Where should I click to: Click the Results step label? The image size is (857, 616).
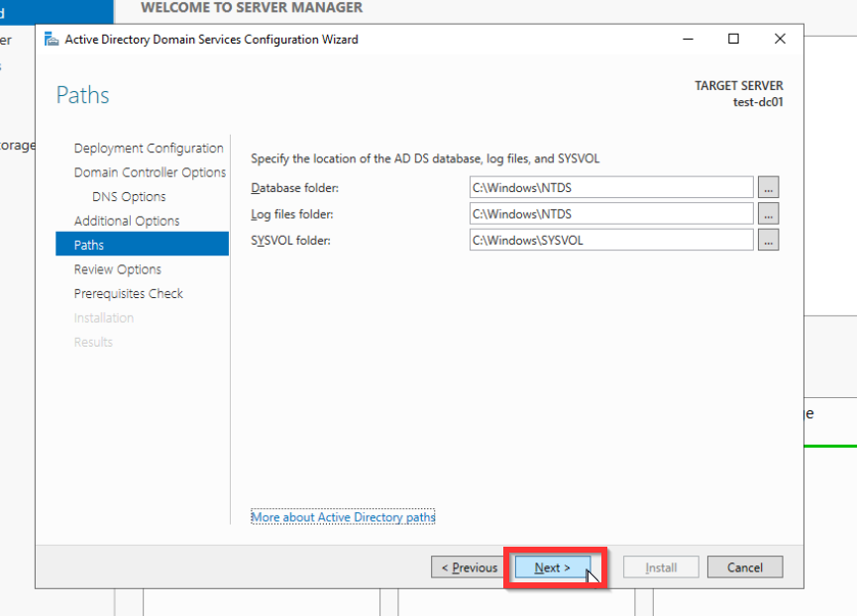pos(93,342)
